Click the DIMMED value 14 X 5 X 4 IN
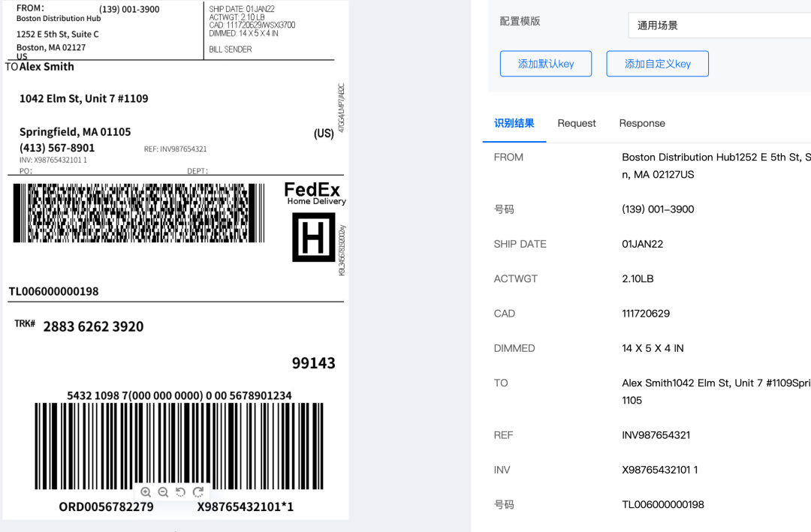811x532 pixels. coord(653,348)
